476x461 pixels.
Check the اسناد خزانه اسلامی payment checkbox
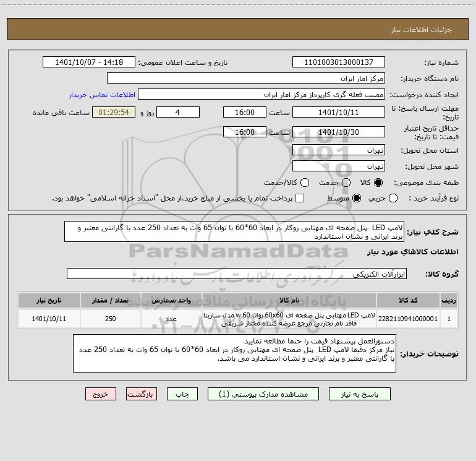(300, 198)
